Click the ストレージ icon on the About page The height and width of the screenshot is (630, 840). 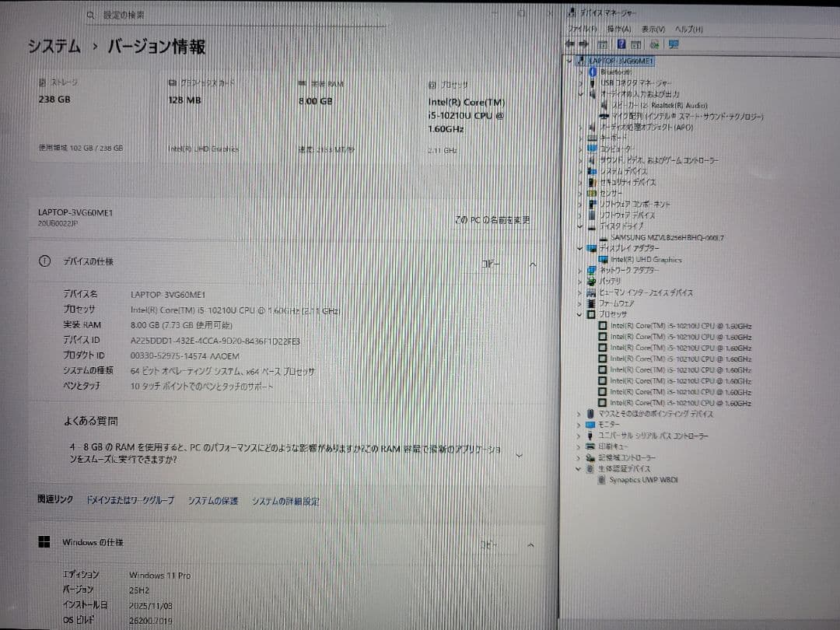[43, 82]
